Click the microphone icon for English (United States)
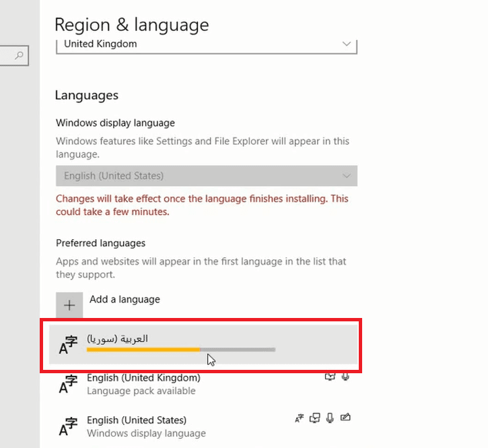Image resolution: width=488 pixels, height=448 pixels. pyautogui.click(x=330, y=419)
